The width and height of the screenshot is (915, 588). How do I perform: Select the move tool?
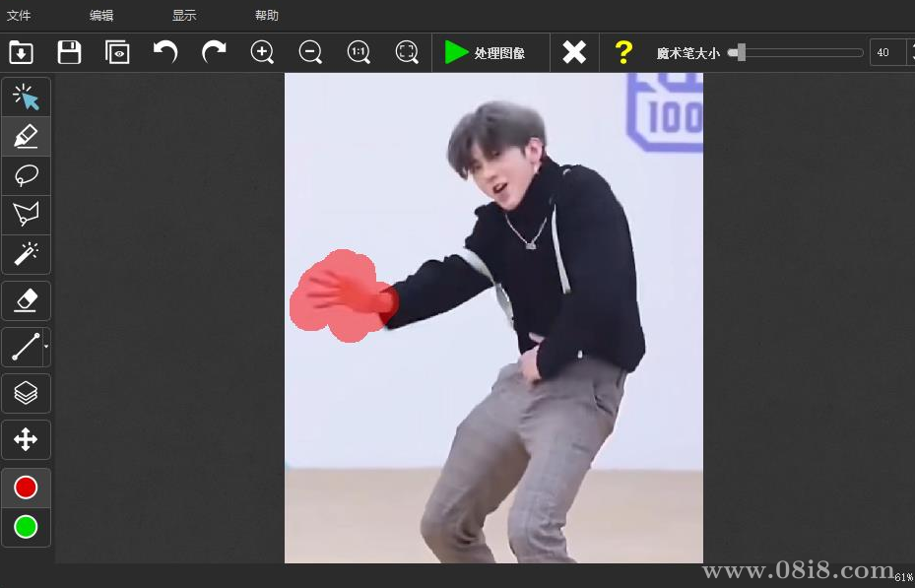click(x=26, y=439)
